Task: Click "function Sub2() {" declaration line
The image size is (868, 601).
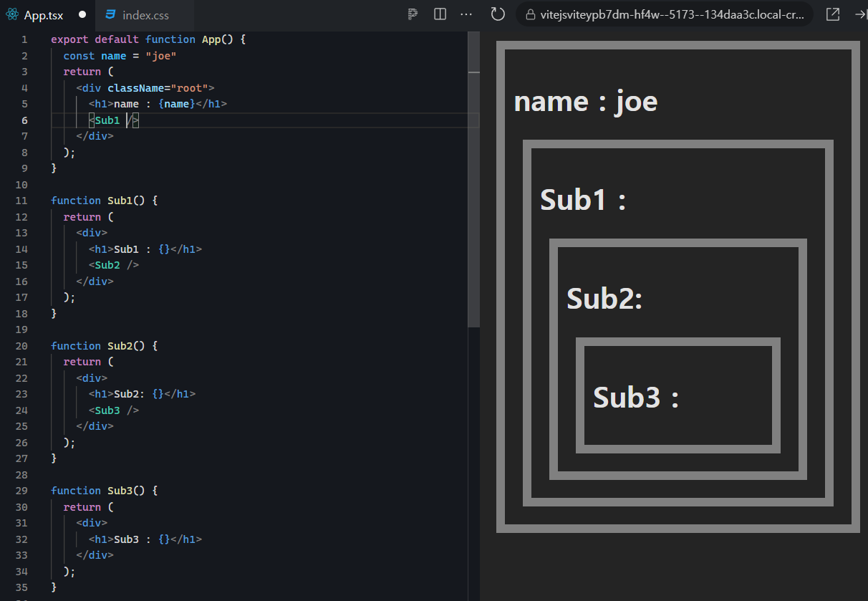Action: pyautogui.click(x=104, y=345)
